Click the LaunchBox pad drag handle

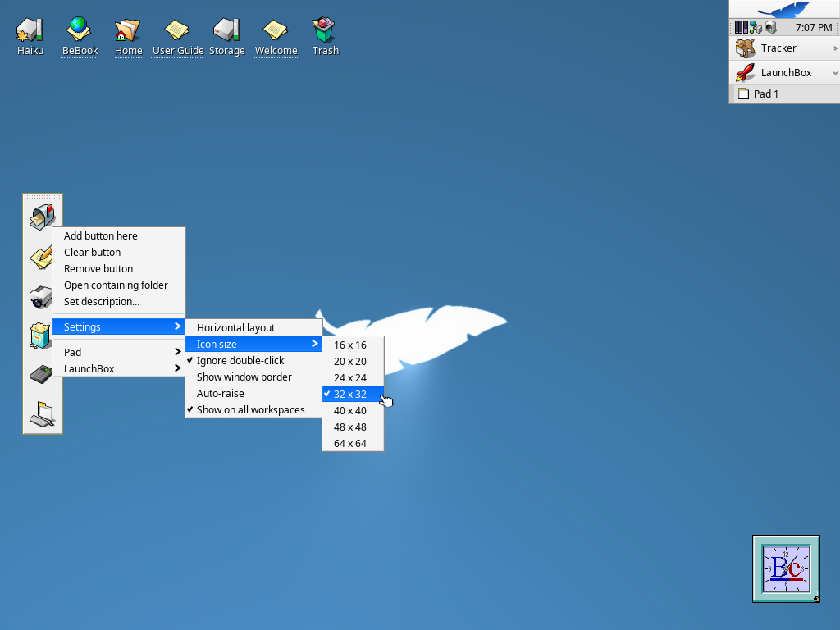43,197
